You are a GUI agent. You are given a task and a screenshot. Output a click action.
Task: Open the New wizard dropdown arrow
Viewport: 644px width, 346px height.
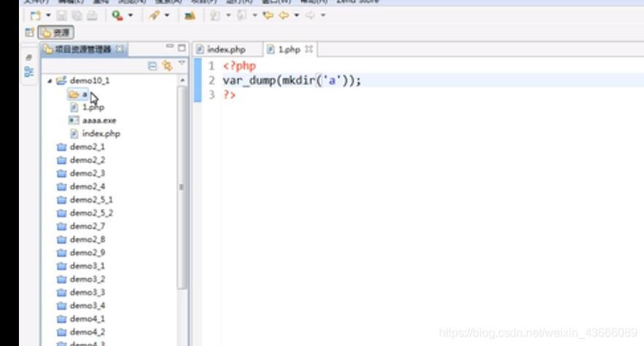tap(48, 15)
